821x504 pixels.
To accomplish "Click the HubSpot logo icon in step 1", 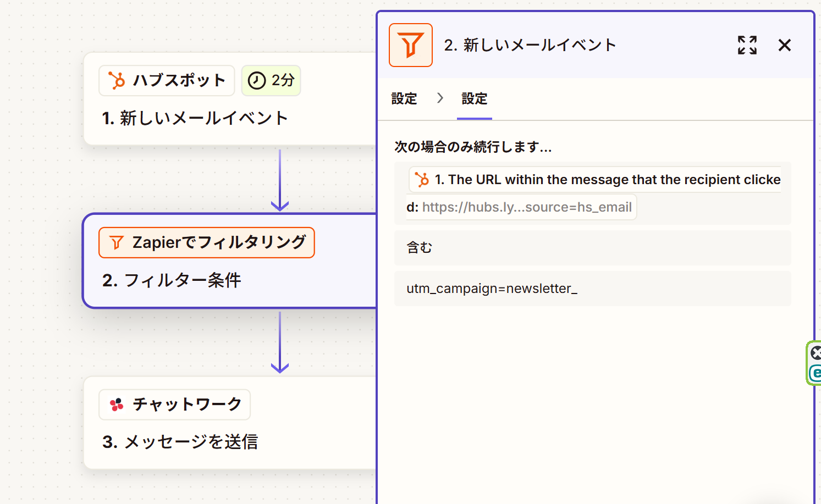I will click(x=117, y=80).
